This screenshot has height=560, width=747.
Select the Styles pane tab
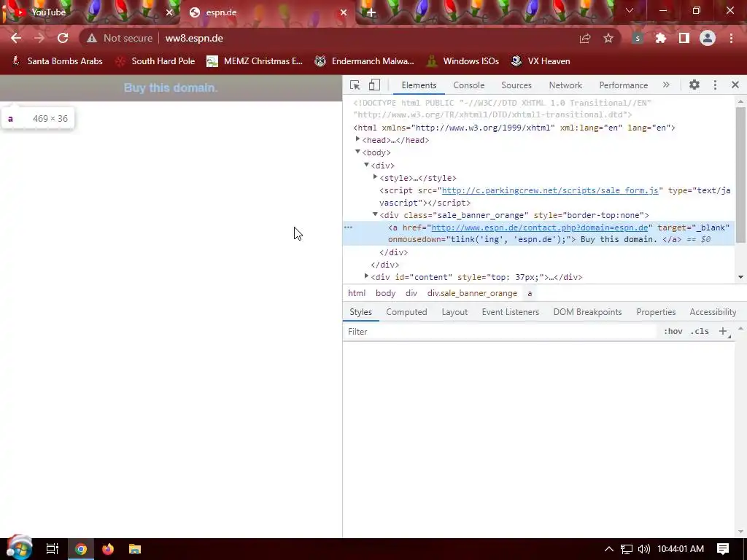[x=360, y=312]
